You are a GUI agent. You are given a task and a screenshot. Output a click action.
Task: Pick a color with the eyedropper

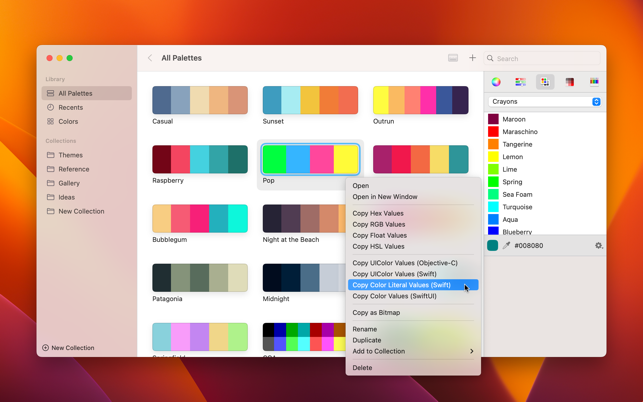click(x=506, y=245)
